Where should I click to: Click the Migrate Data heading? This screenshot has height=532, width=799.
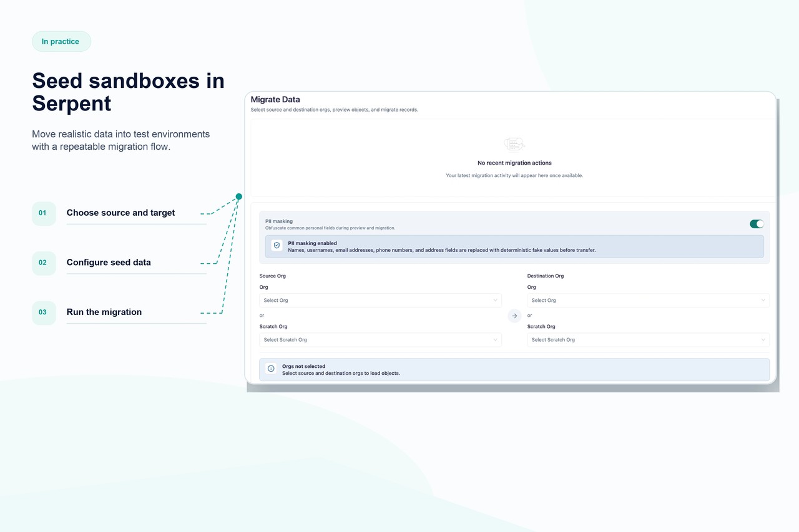tap(275, 99)
